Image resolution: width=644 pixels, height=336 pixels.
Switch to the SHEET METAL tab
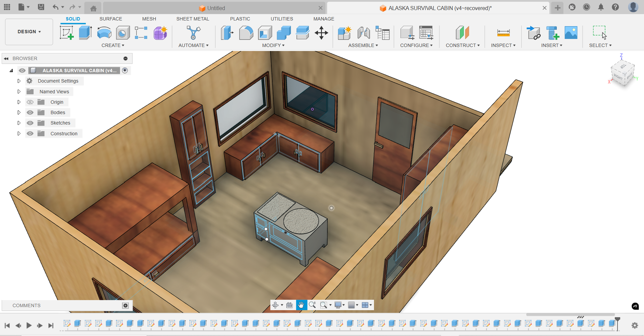point(193,19)
